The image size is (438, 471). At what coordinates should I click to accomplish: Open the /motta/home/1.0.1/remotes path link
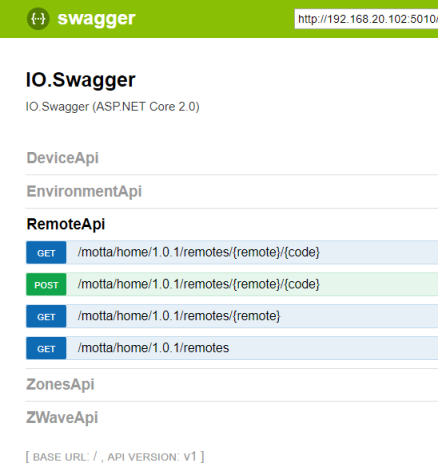(x=153, y=348)
